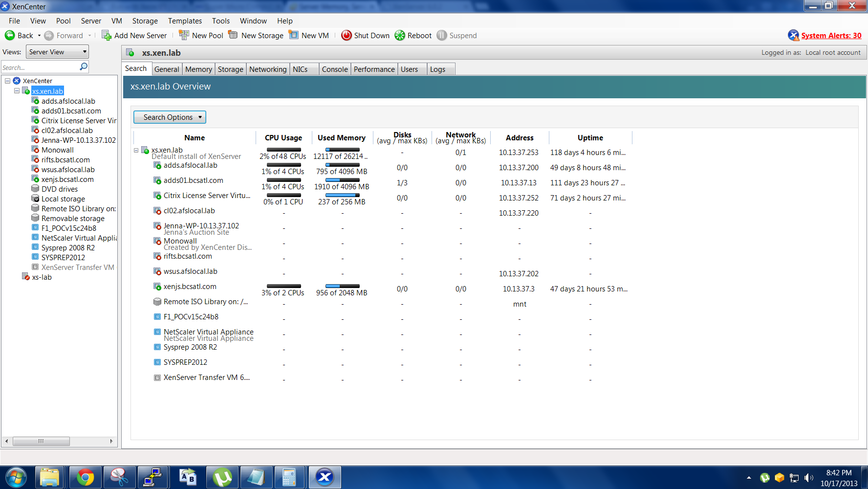
Task: Click the XenCenter taskbar icon
Action: (x=325, y=477)
